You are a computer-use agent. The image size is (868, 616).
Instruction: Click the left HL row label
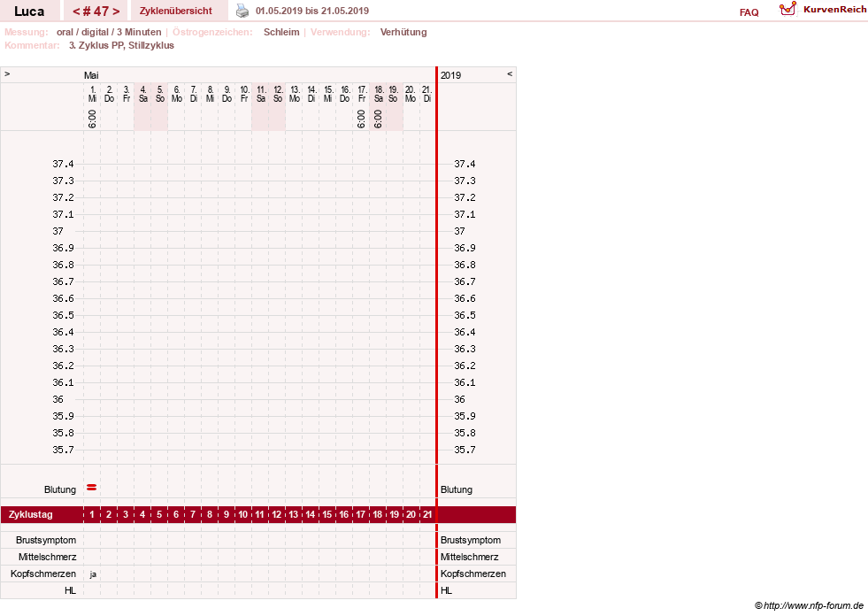click(70, 590)
